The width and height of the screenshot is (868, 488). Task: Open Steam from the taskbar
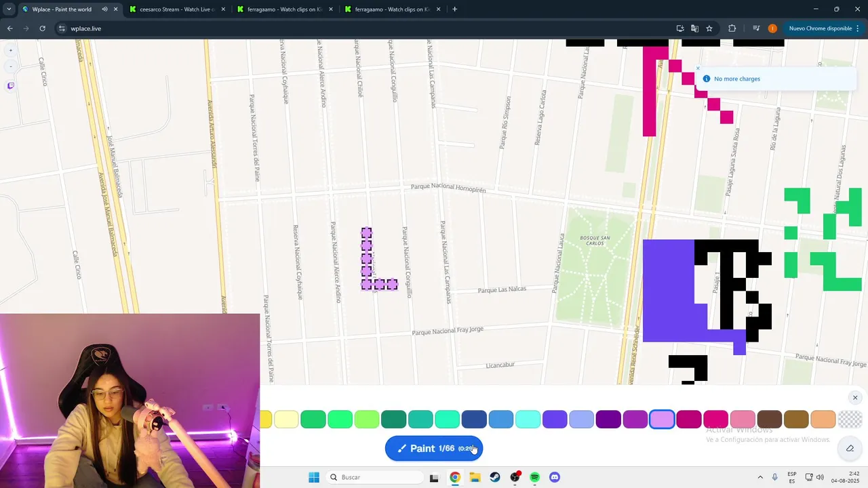coord(495,477)
